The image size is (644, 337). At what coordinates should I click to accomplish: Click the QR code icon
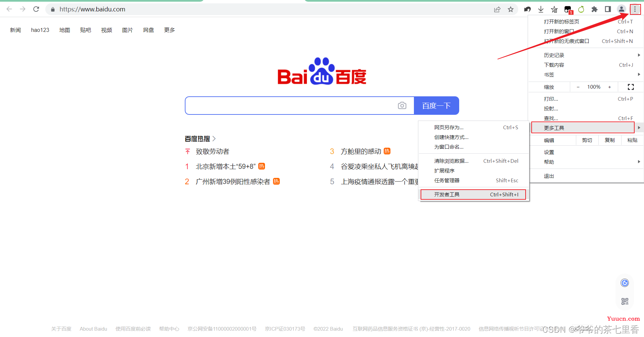click(x=625, y=301)
